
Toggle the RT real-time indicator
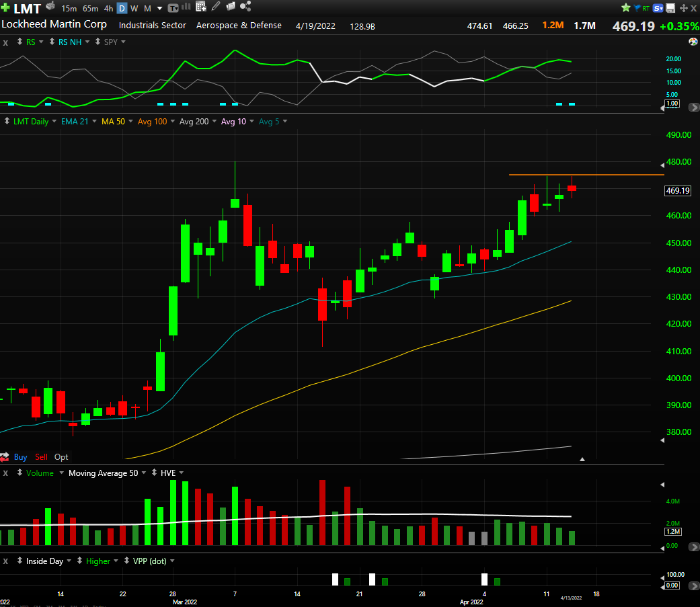pyautogui.click(x=646, y=9)
